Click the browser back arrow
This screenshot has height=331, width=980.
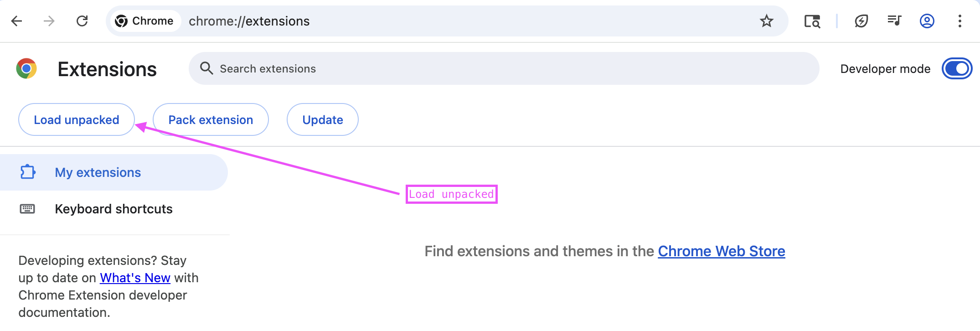[x=17, y=21]
